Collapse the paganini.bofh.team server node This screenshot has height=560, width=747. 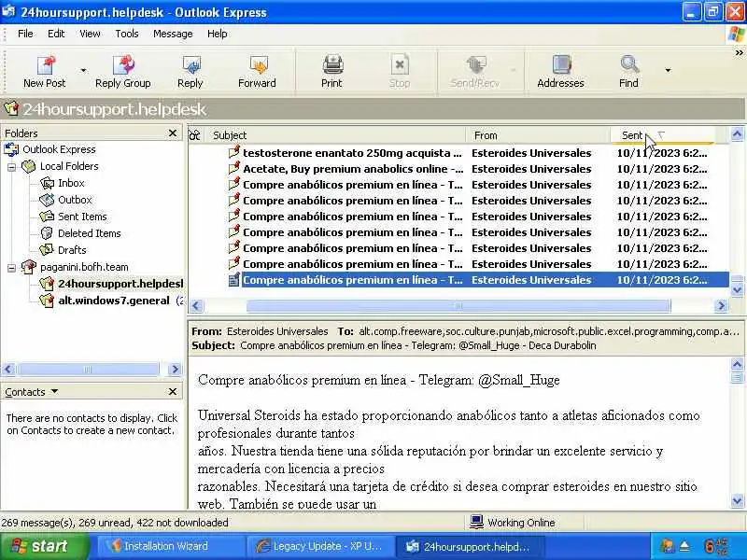11,268
